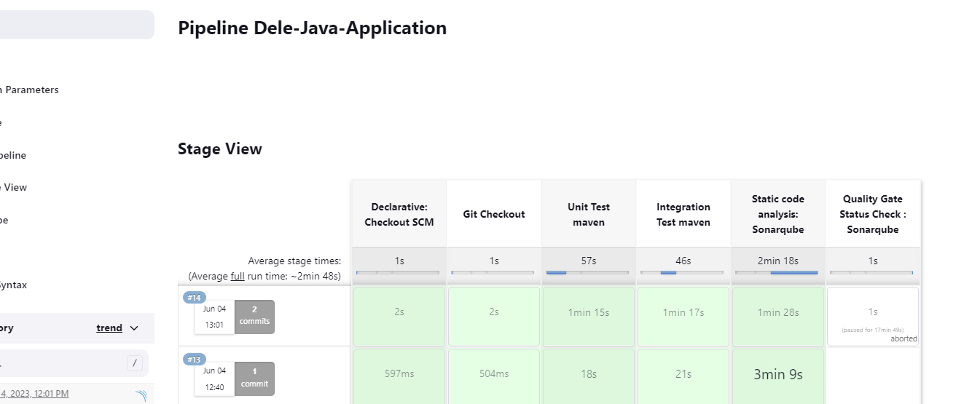Screen dimensions: 980x404
Task: Click the #13 build number badge
Action: click(195, 359)
